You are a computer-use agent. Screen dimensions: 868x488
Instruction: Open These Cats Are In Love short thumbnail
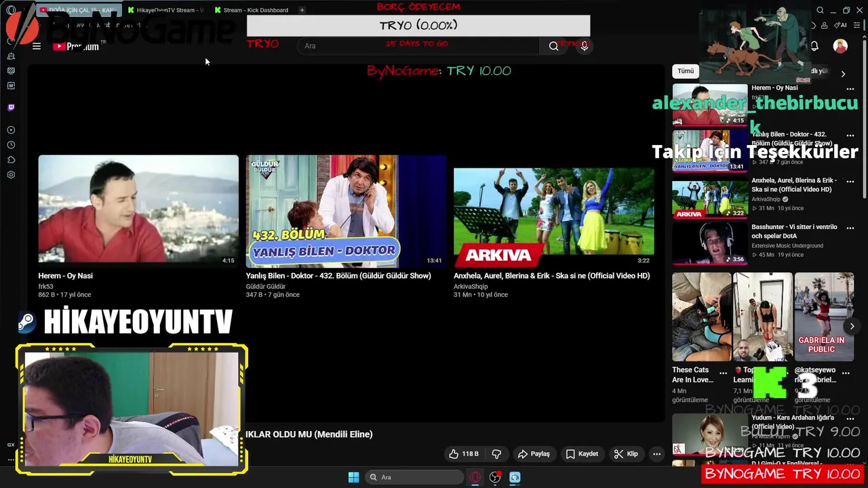[x=702, y=317]
